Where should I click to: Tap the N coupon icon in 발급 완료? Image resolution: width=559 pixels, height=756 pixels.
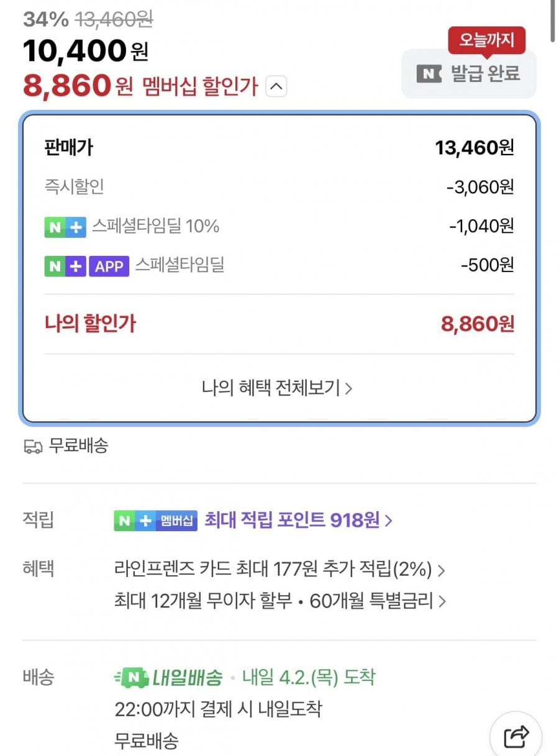[429, 73]
